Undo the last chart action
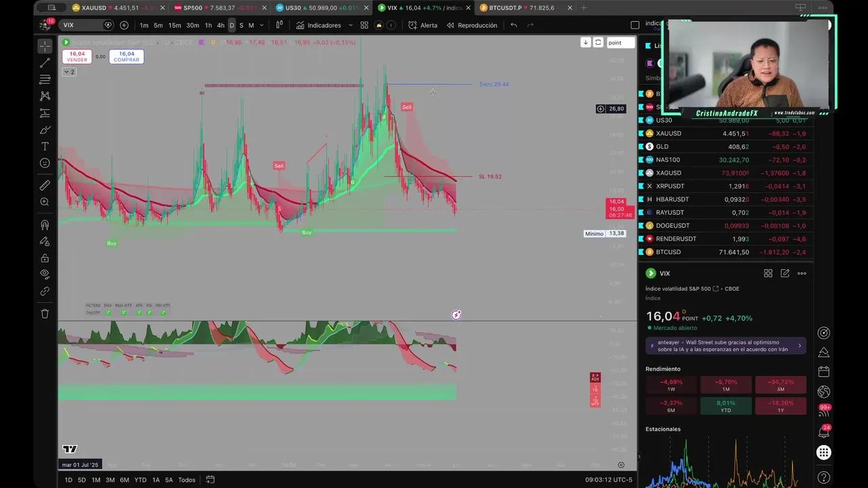Viewport: 868px width, 488px height. (514, 25)
